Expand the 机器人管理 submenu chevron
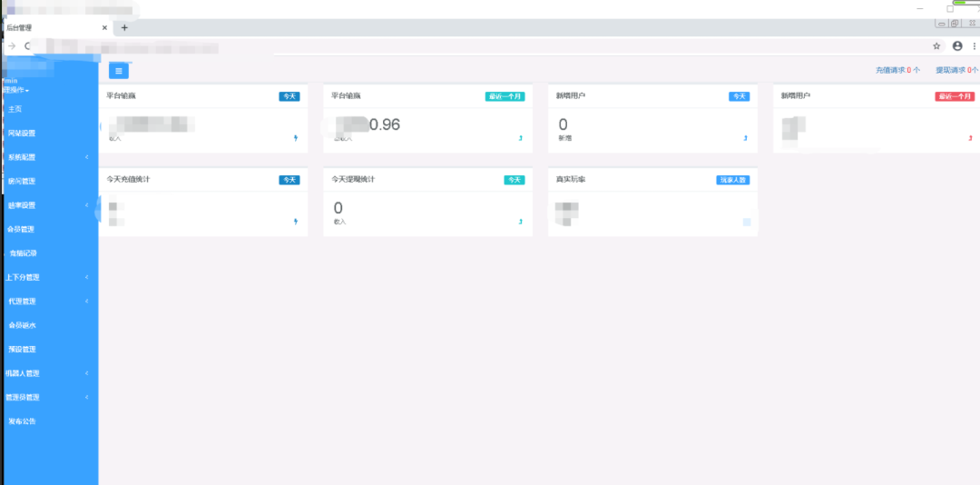The image size is (980, 485). [x=87, y=373]
